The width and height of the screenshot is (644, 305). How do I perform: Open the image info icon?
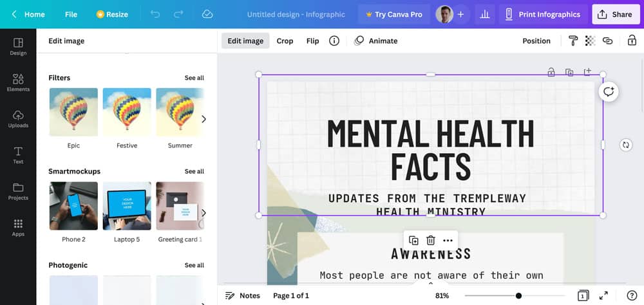[334, 41]
